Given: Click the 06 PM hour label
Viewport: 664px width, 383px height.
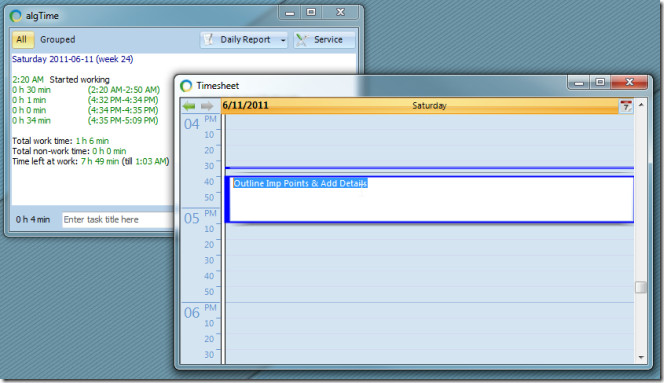Looking at the screenshot, I should tap(200, 312).
